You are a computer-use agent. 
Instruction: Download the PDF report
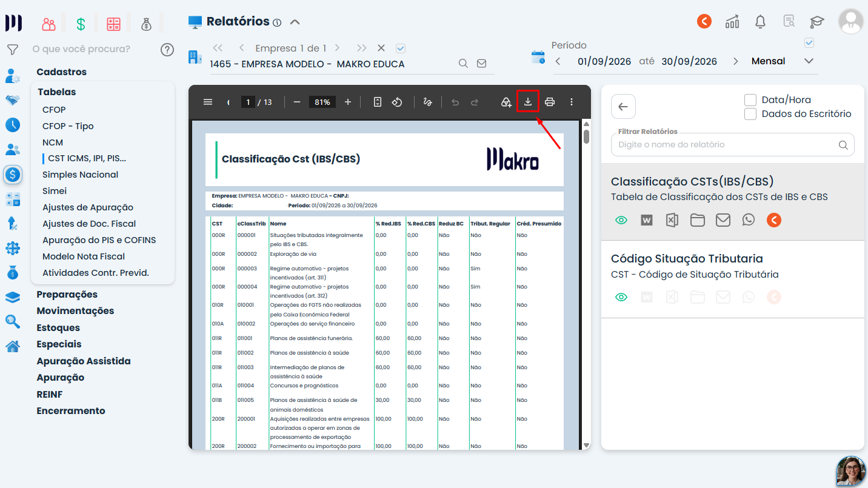[528, 102]
